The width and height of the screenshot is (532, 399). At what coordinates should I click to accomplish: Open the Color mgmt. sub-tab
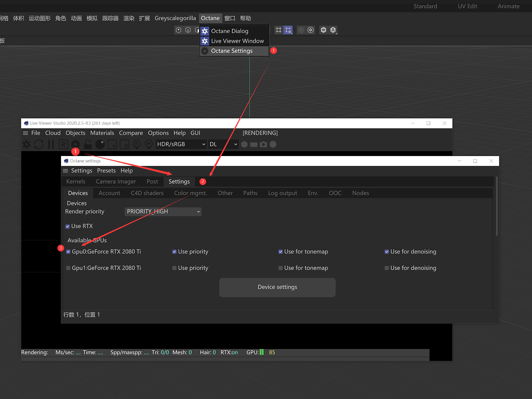point(190,193)
